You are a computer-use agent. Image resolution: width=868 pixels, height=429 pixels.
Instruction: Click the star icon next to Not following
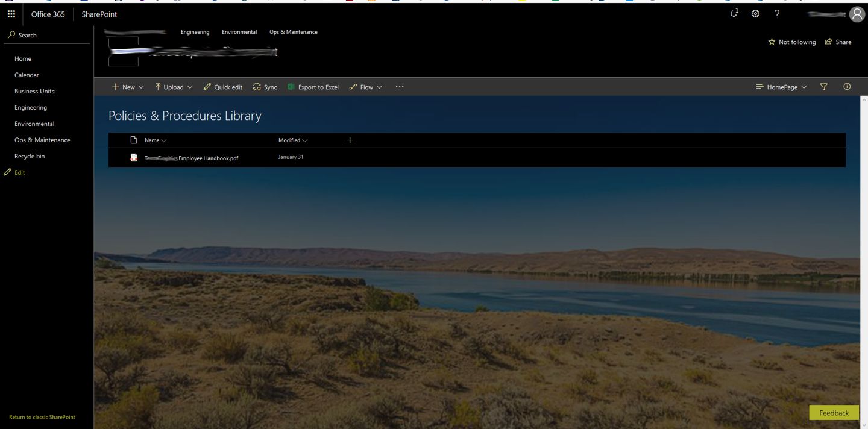tap(772, 42)
